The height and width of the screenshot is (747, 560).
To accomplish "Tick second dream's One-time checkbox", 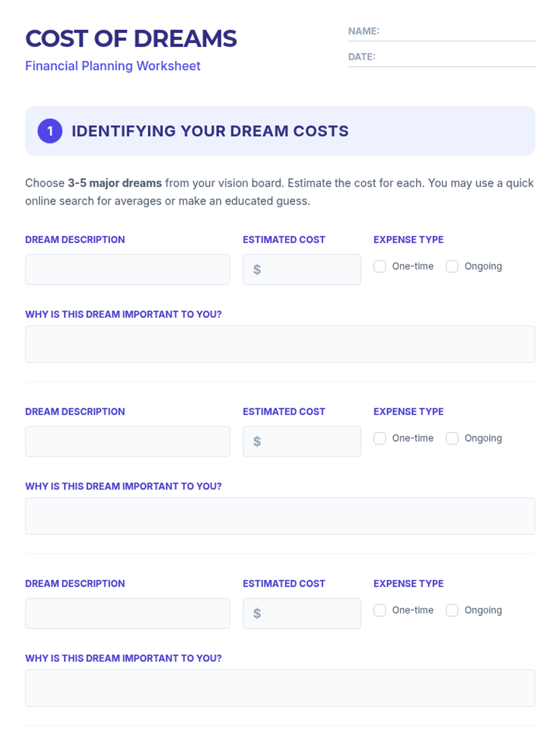I will tap(380, 438).
